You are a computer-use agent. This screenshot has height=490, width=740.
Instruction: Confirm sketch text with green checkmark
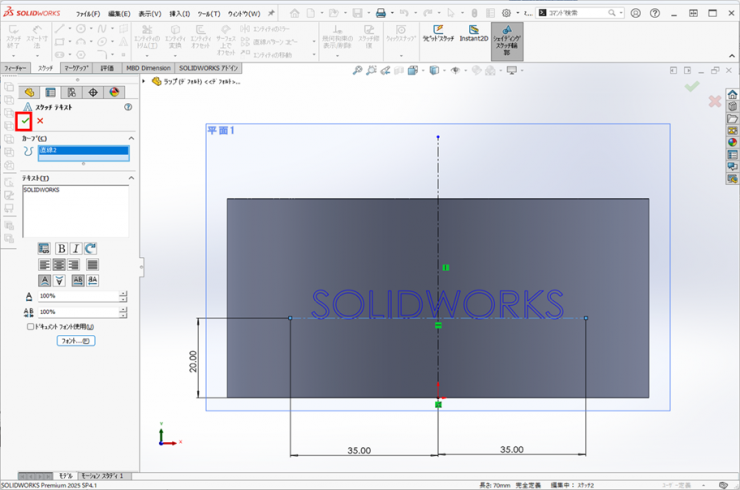coord(25,121)
